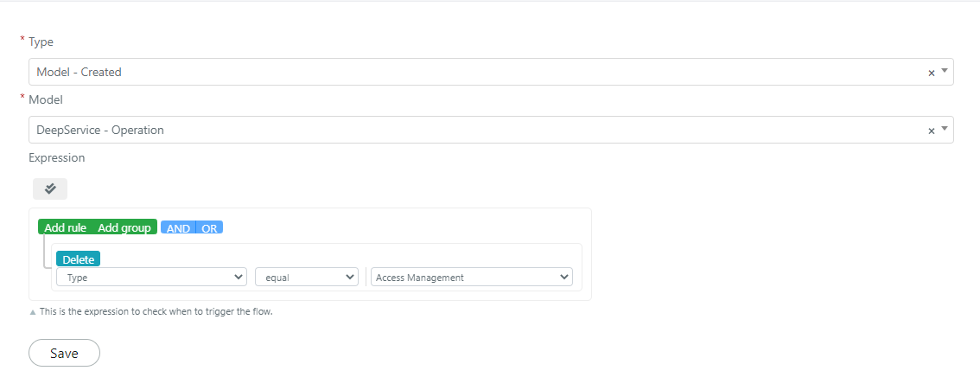Screen dimensions: 980x377
Task: Open the Type dropdown arrow
Action: (x=945, y=71)
